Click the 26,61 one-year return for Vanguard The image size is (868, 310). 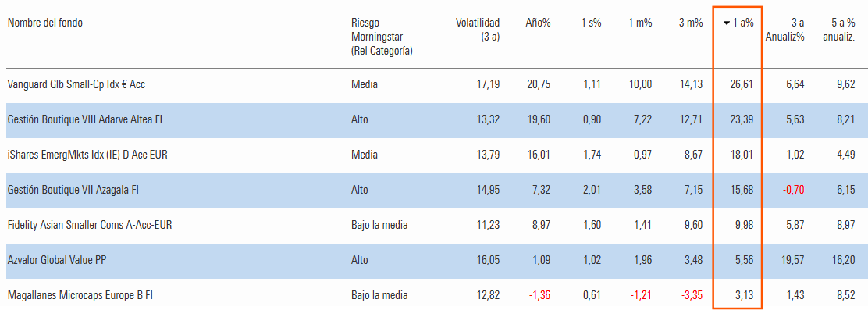coord(742,84)
